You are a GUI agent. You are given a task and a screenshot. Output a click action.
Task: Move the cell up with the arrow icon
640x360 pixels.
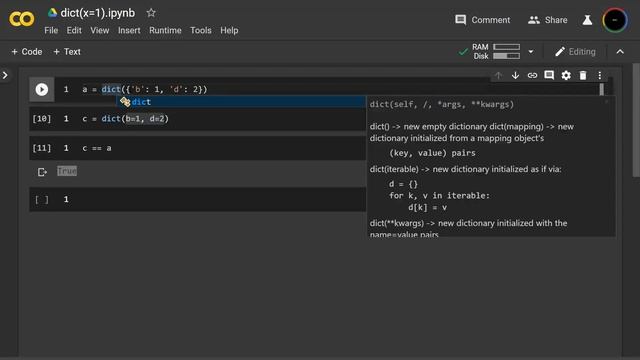point(498,75)
